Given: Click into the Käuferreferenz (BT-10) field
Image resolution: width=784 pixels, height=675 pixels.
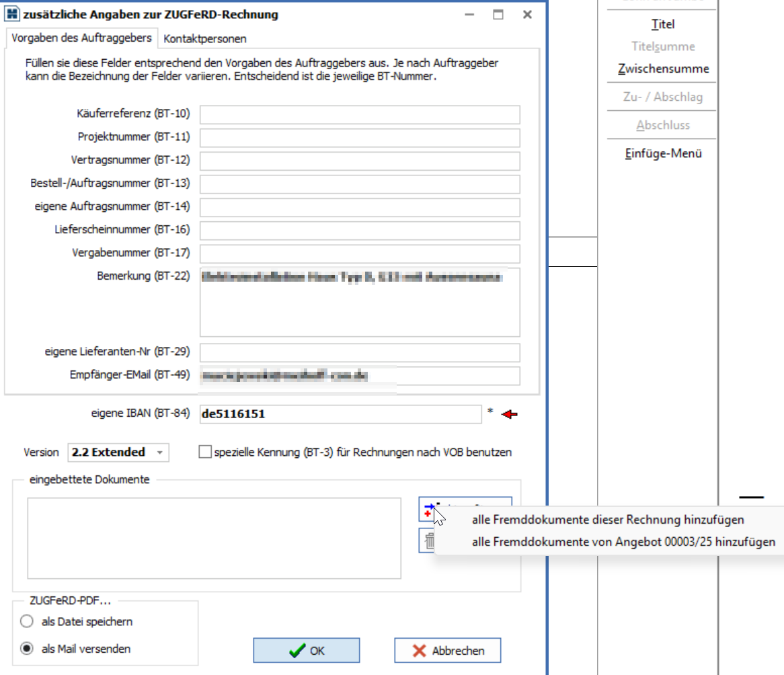Looking at the screenshot, I should 360,114.
